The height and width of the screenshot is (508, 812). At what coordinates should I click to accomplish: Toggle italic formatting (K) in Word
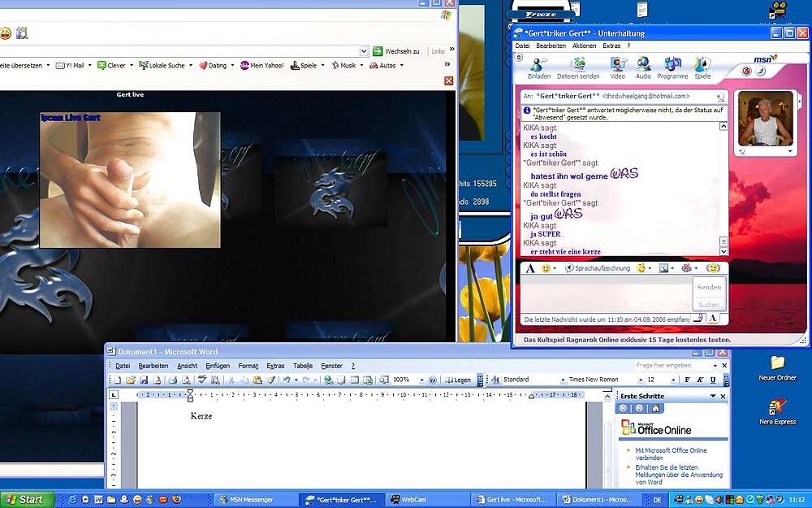point(700,380)
